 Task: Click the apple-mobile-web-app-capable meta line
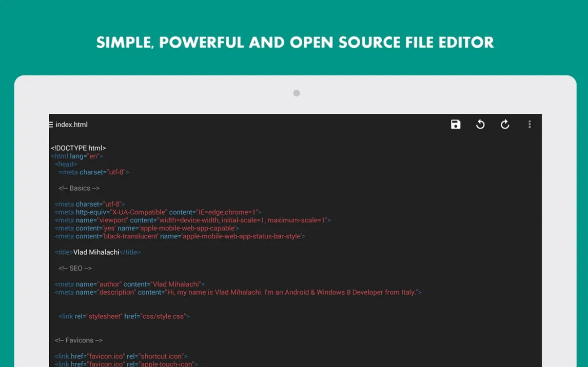147,228
